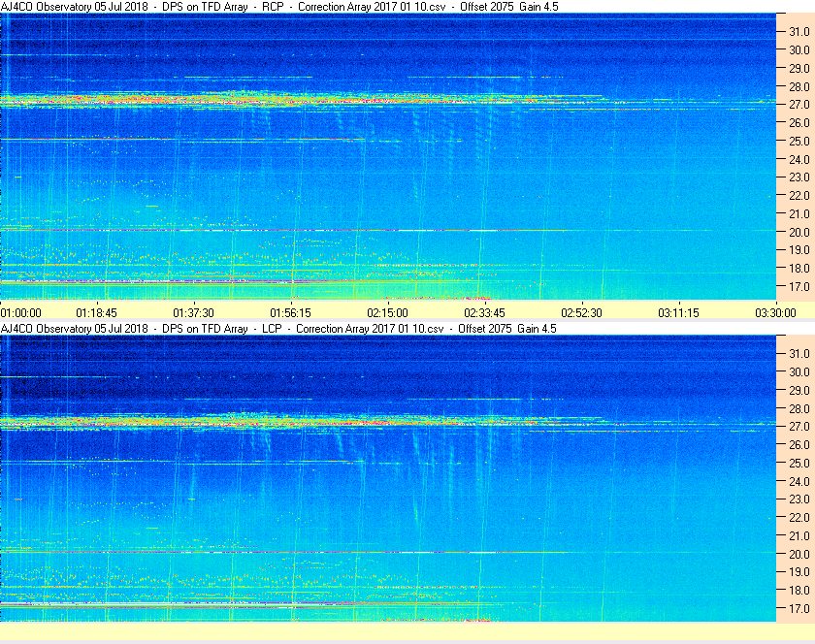Screen dimensions: 815x644
Task: Pick the 21.0 frequency label on LCP plot
Action: click(x=799, y=535)
